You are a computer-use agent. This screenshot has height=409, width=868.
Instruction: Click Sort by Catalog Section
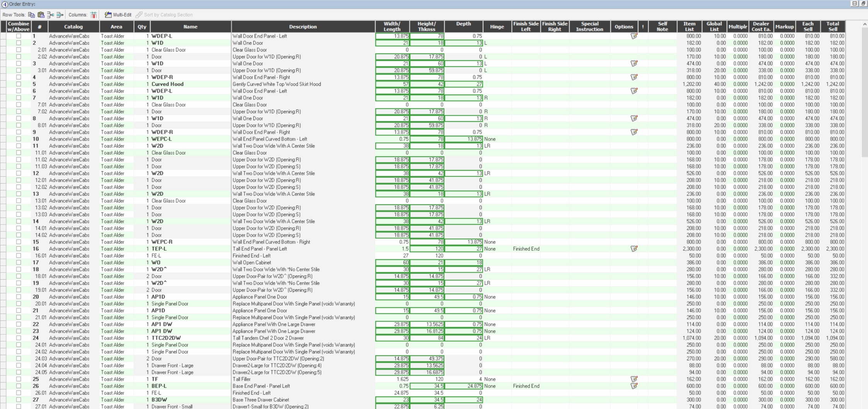(164, 15)
